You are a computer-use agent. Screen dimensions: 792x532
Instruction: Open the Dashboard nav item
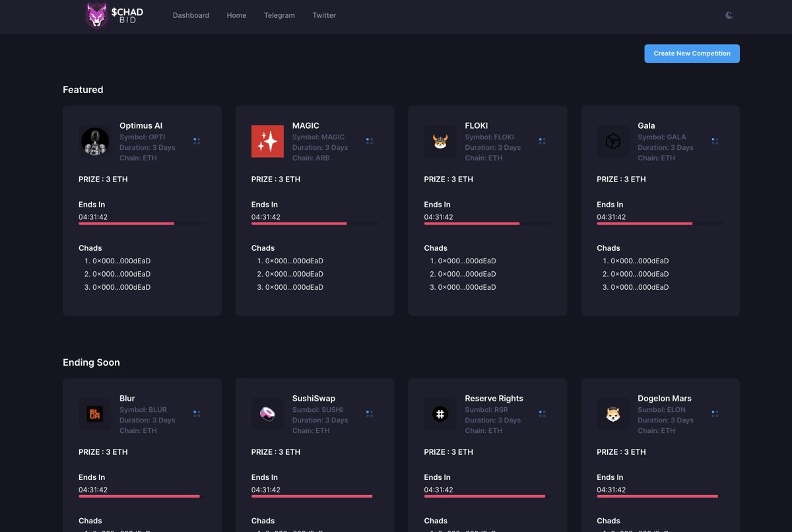point(191,15)
